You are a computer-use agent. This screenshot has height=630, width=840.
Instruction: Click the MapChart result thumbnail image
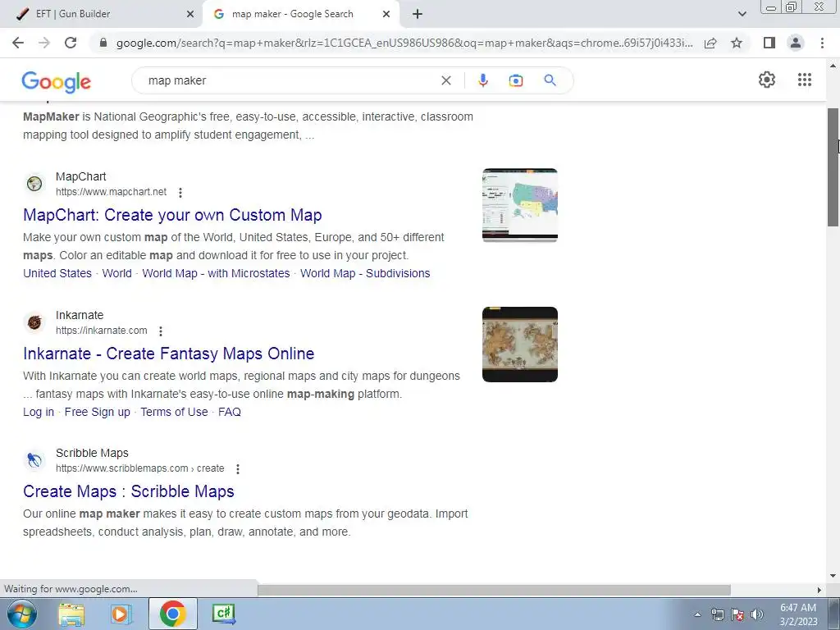tap(519, 205)
